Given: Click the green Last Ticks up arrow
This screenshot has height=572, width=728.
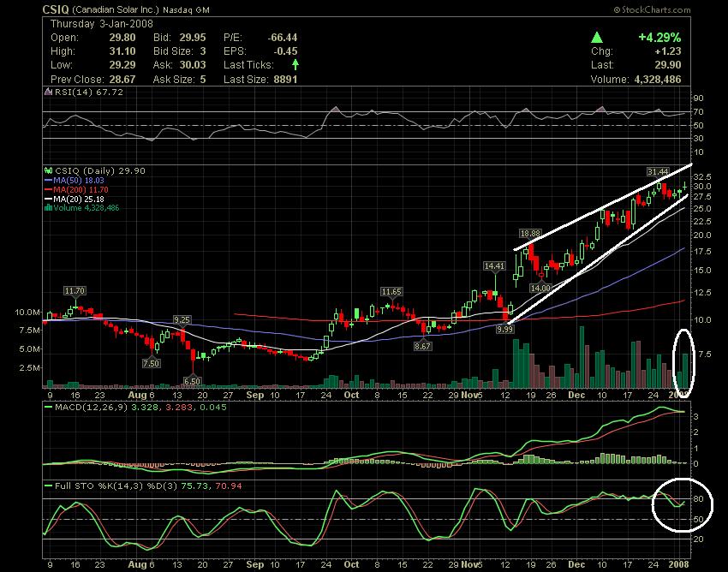Looking at the screenshot, I should pyautogui.click(x=295, y=64).
